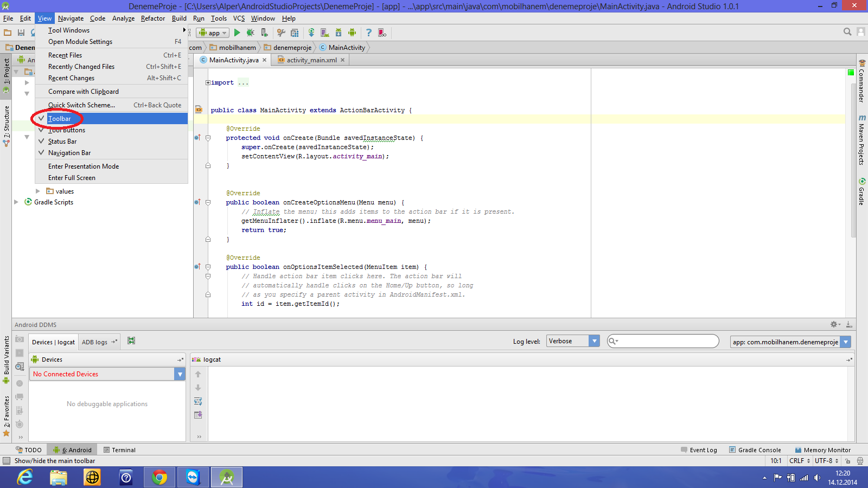Image resolution: width=868 pixels, height=488 pixels.
Task: Click the class gutter icon beside MainActivity
Action: tap(199, 110)
